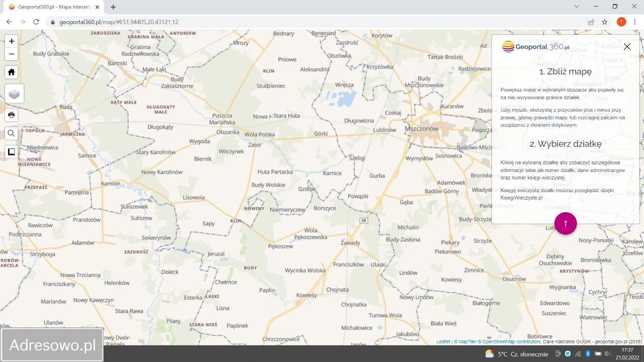644x362 pixels.
Task: Click the Nowy Kawęczyn label on map
Action: point(94,300)
